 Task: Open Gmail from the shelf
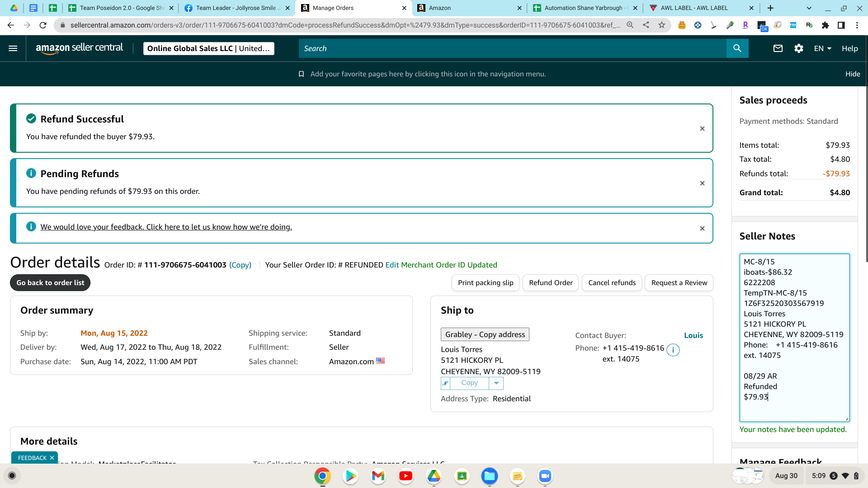[x=378, y=476]
